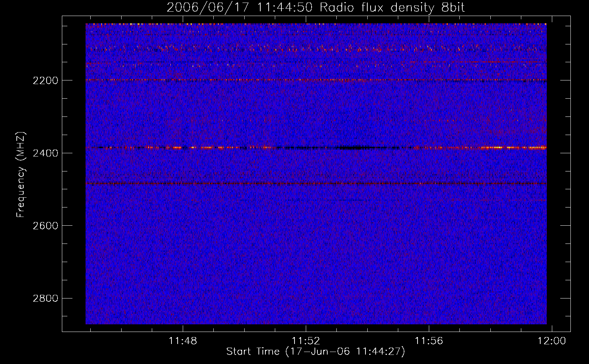Click the 11:56 time tick label
589x364 pixels.
(x=429, y=341)
